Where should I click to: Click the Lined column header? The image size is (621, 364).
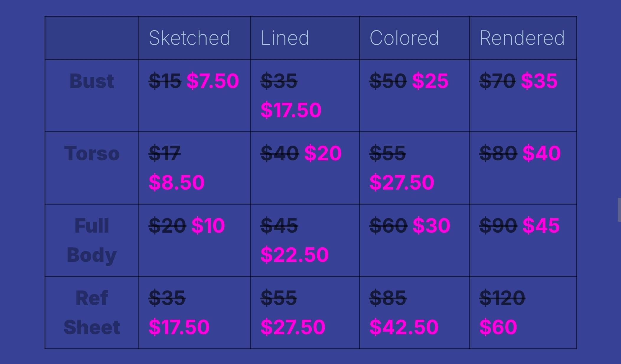(285, 38)
